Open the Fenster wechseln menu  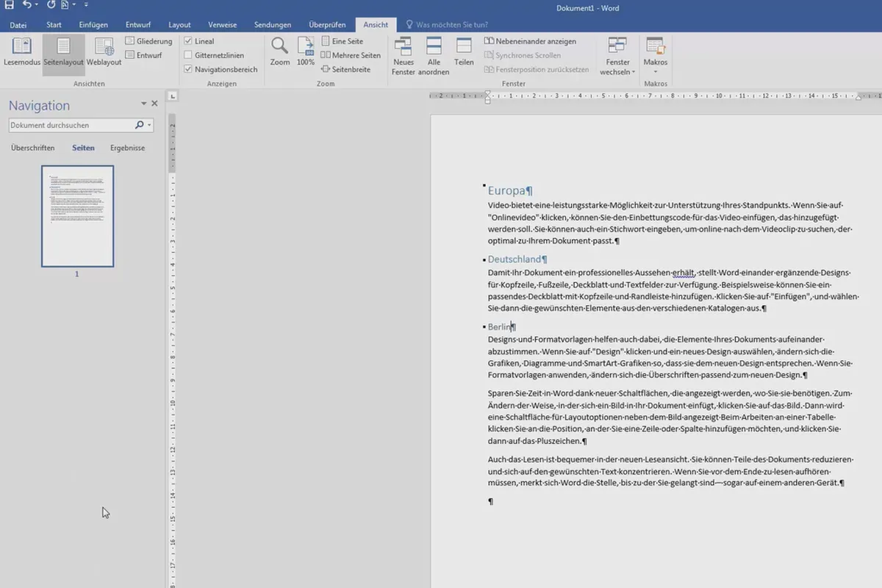click(618, 56)
